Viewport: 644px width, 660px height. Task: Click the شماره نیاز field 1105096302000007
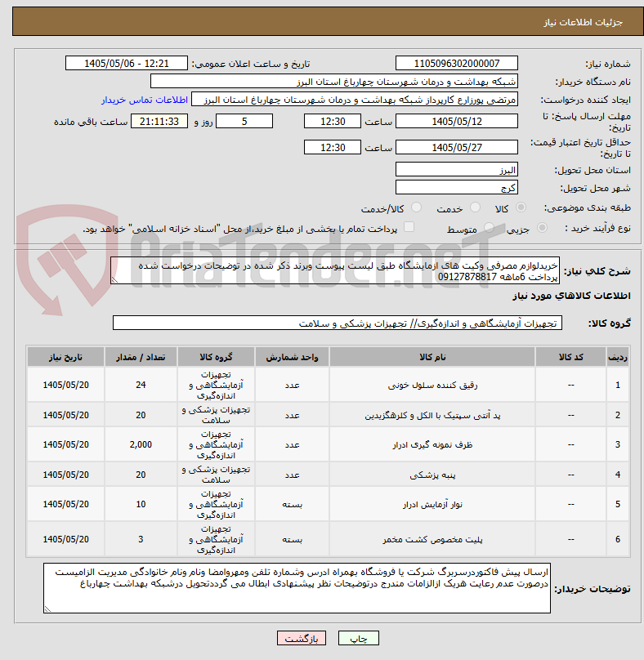(x=457, y=63)
